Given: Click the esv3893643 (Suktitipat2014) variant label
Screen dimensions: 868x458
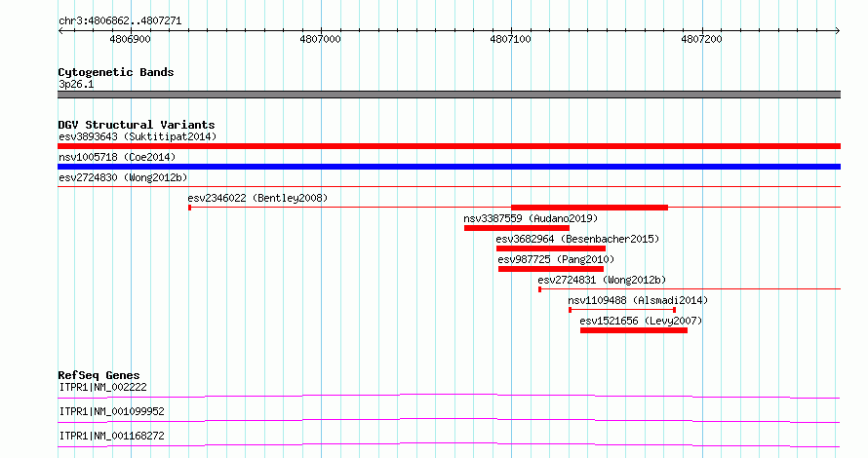Looking at the screenshot, I should click(138, 136).
